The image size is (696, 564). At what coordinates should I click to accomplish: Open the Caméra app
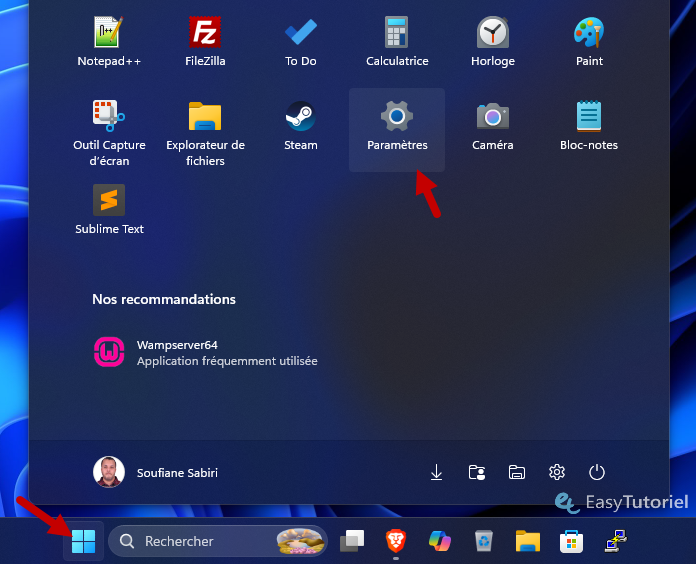point(493,127)
